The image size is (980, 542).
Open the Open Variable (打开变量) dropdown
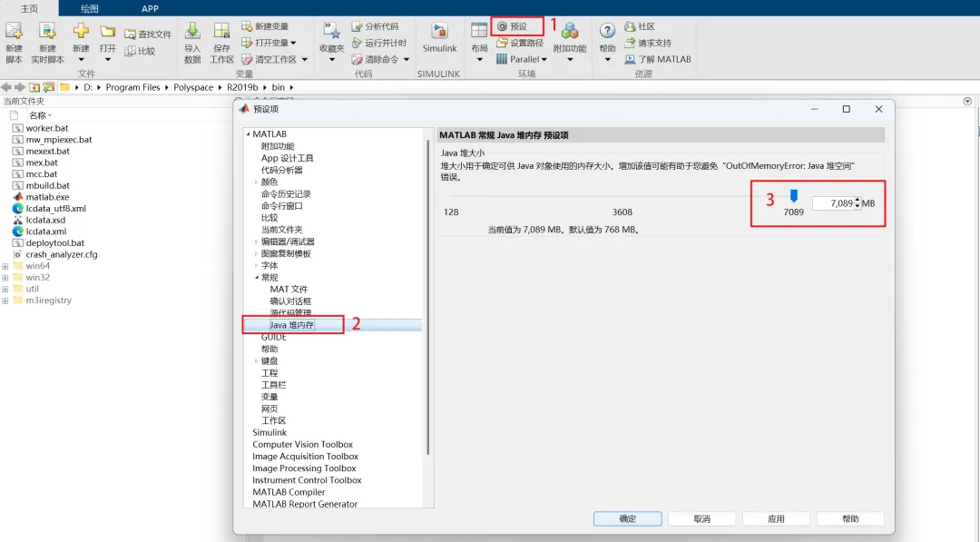point(293,44)
